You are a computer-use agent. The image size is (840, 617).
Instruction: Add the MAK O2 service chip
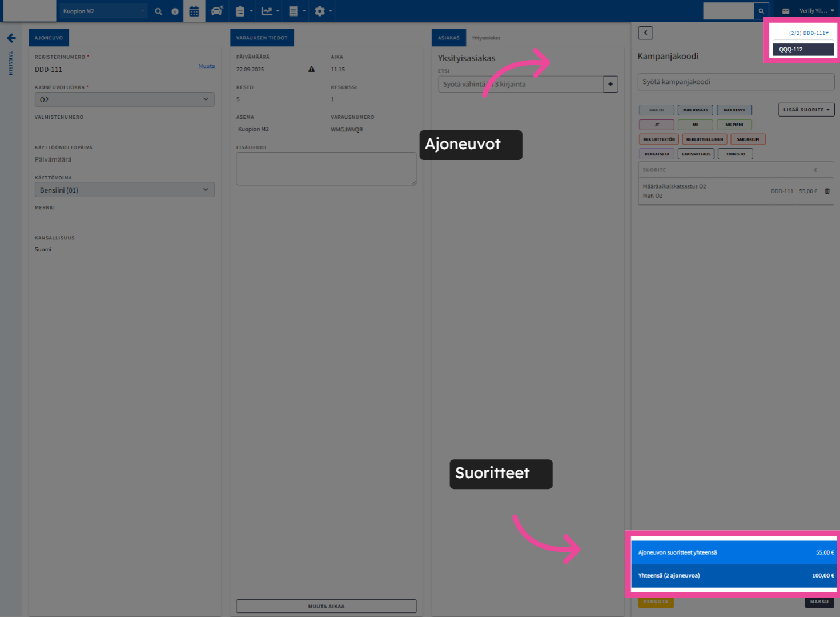[657, 110]
